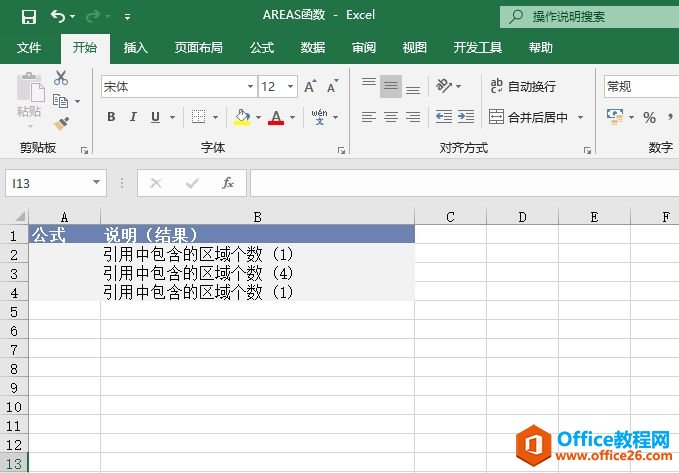
Task: Open the 常规 number format dropdown
Action: click(x=640, y=87)
